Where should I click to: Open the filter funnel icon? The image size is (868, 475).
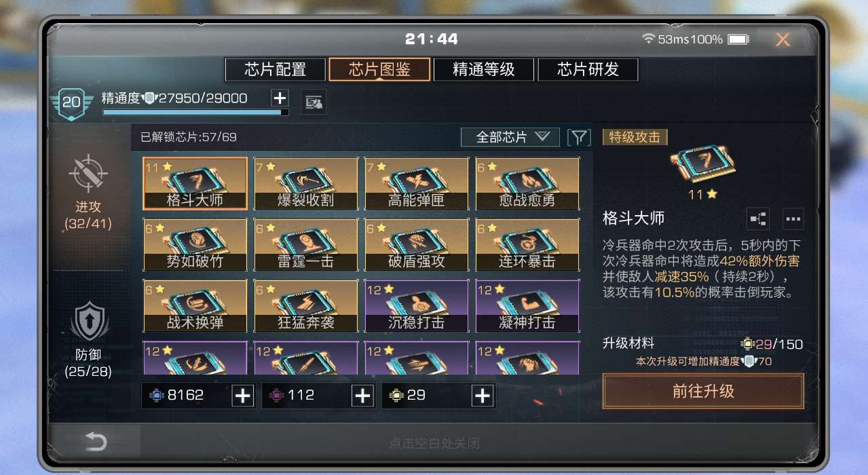pos(578,137)
